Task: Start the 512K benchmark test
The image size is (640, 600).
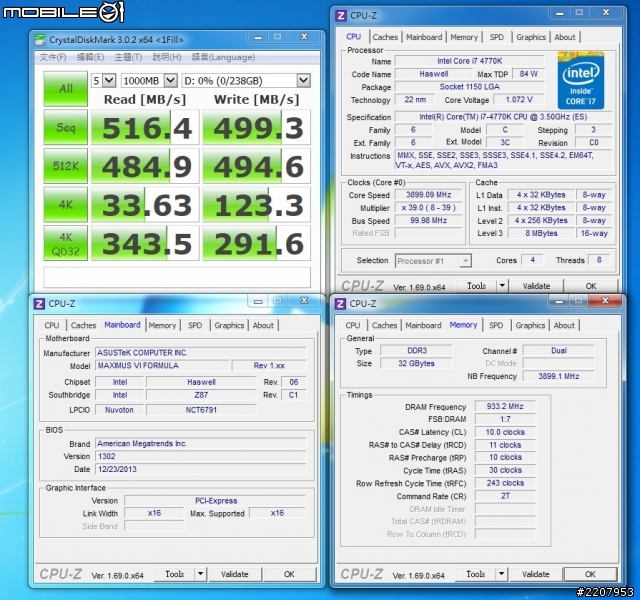Action: coord(66,166)
